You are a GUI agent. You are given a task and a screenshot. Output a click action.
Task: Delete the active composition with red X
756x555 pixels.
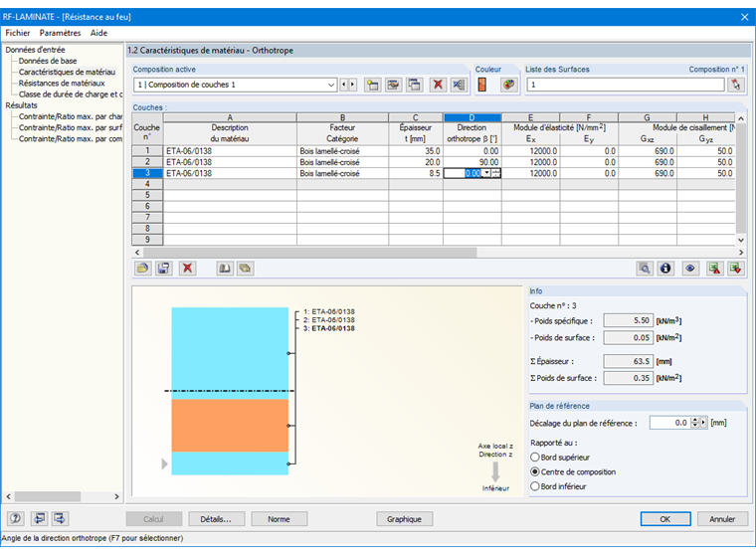[438, 85]
